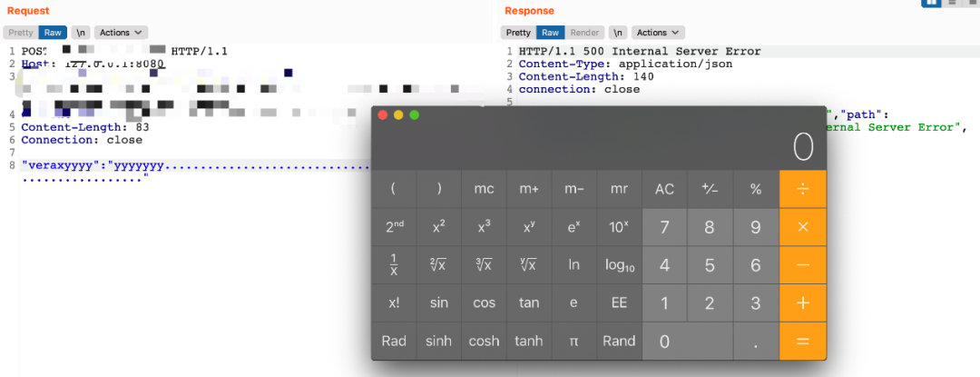Click the orange divide key
Screen dimensions: 980x377
pyautogui.click(x=803, y=190)
